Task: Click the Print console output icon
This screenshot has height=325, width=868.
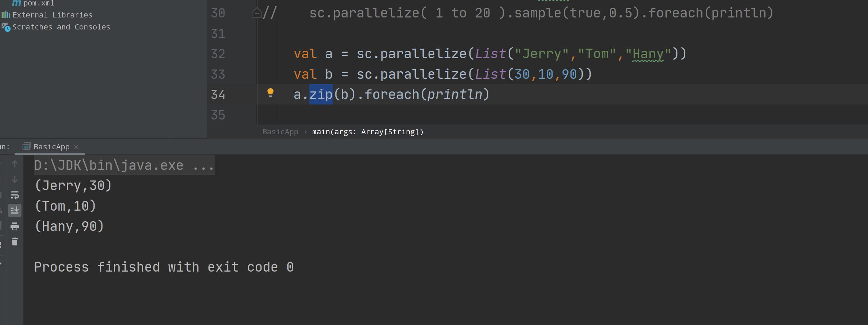Action: [x=15, y=226]
